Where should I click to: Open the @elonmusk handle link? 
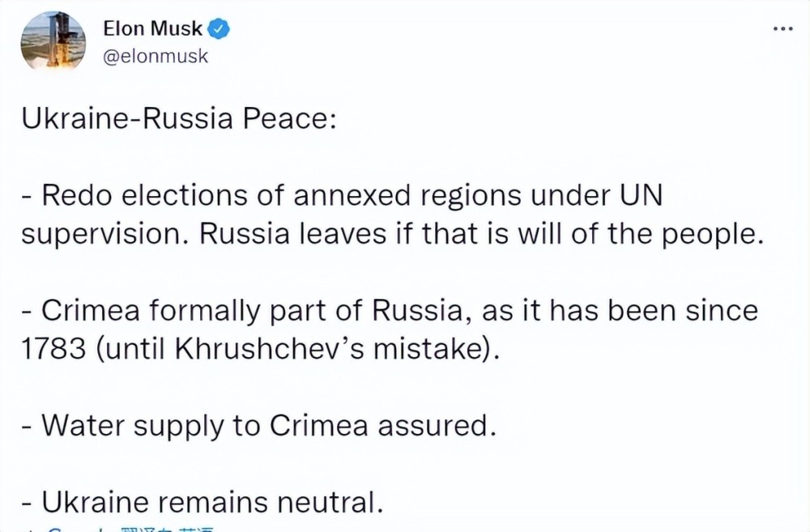coord(156,56)
